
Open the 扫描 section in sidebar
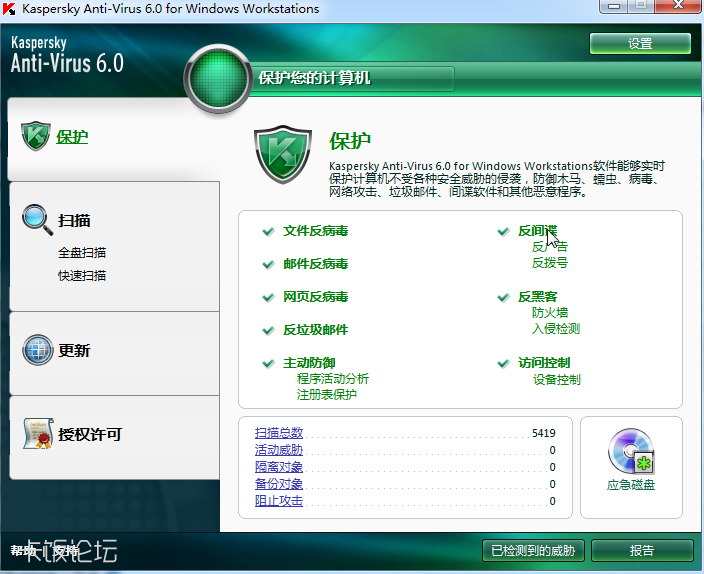pos(74,220)
